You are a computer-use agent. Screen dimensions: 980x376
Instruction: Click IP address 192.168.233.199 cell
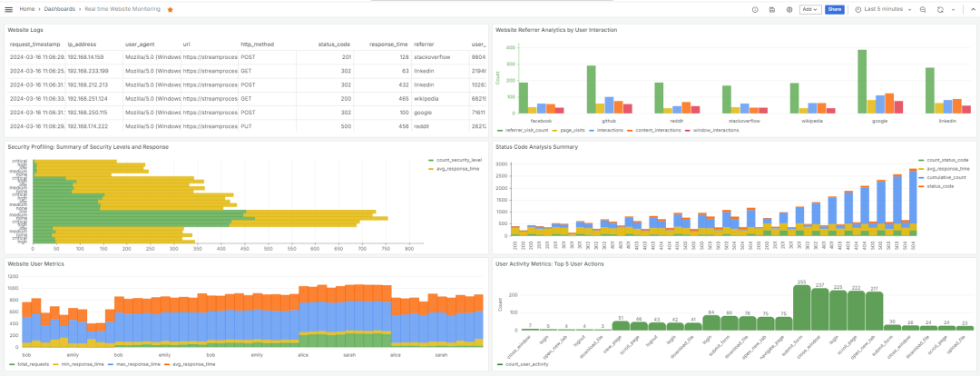(x=93, y=71)
